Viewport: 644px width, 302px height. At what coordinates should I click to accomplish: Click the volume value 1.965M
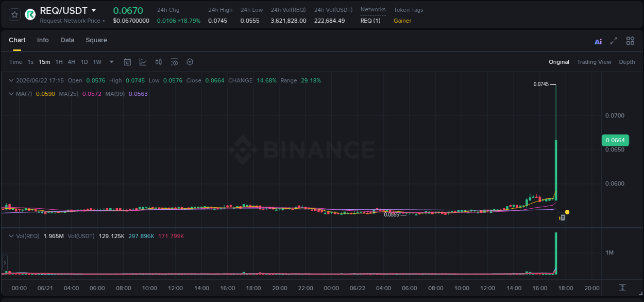(x=54, y=236)
